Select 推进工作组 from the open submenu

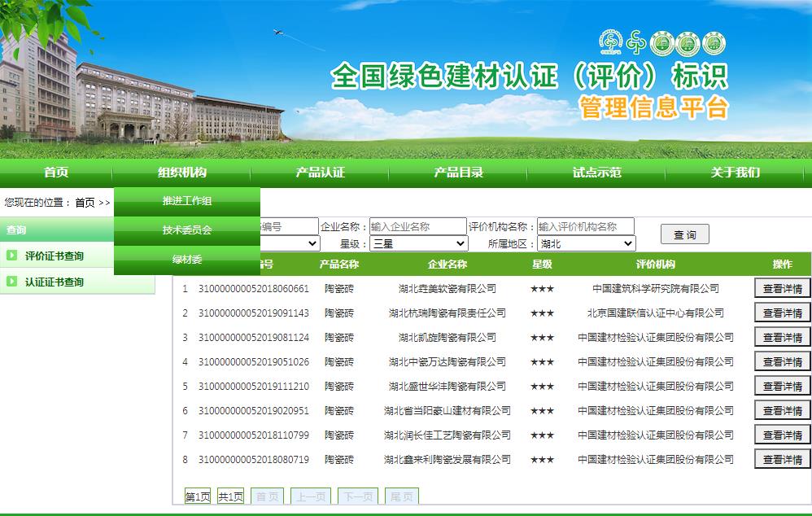(x=187, y=201)
